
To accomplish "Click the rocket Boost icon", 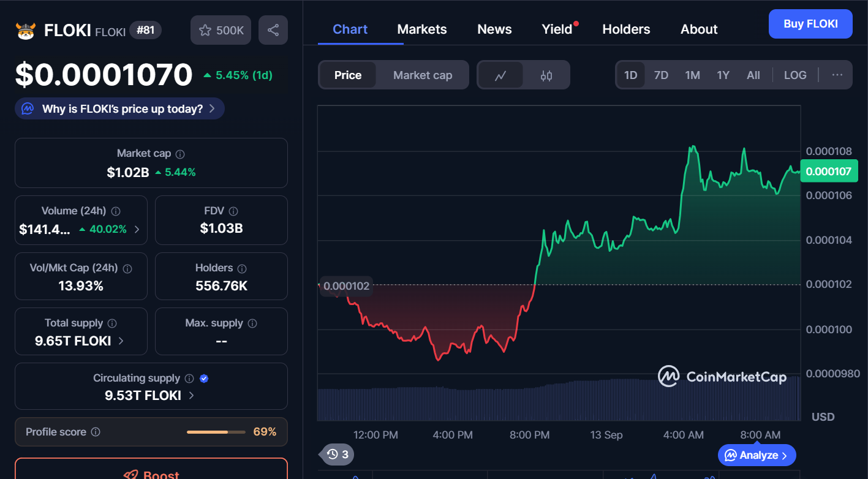I will click(130, 475).
